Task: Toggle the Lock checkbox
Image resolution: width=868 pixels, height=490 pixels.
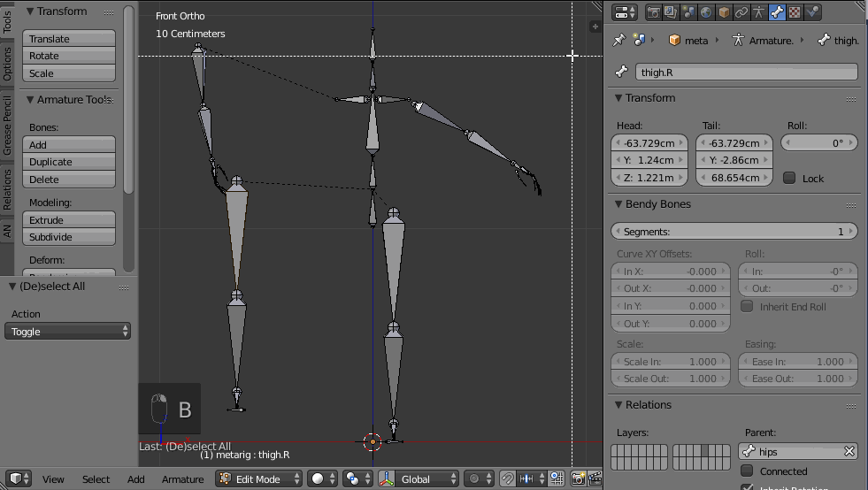Action: (790, 178)
